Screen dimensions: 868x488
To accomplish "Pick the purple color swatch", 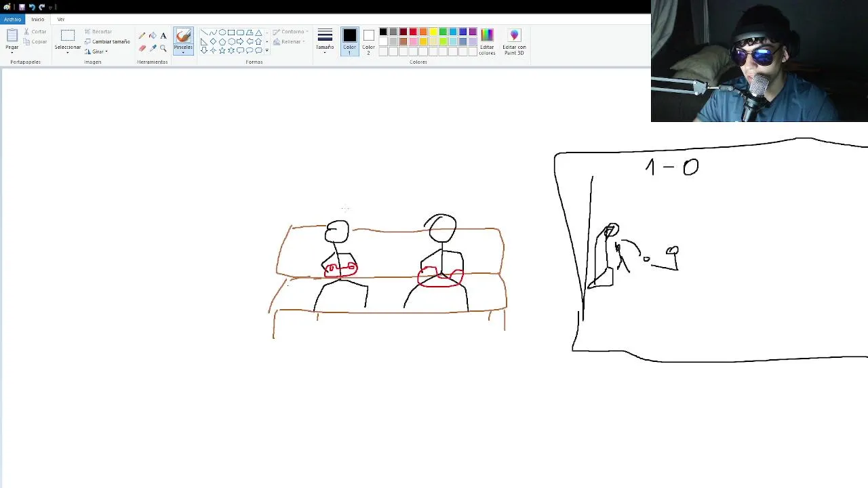I will 473,32.
